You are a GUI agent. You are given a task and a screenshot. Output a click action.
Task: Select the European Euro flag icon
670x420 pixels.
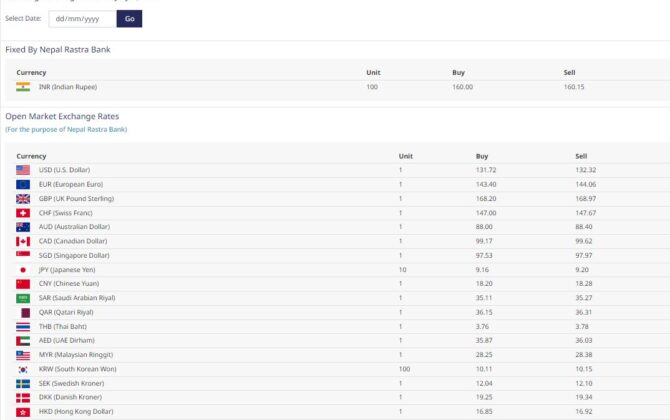coord(23,184)
